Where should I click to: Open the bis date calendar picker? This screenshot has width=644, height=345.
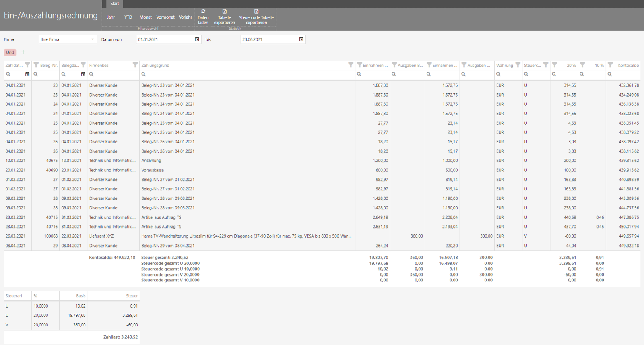click(301, 39)
